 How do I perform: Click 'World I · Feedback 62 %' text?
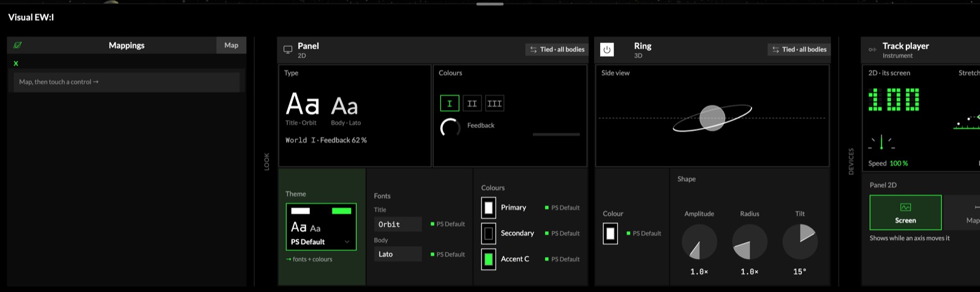[x=326, y=140]
